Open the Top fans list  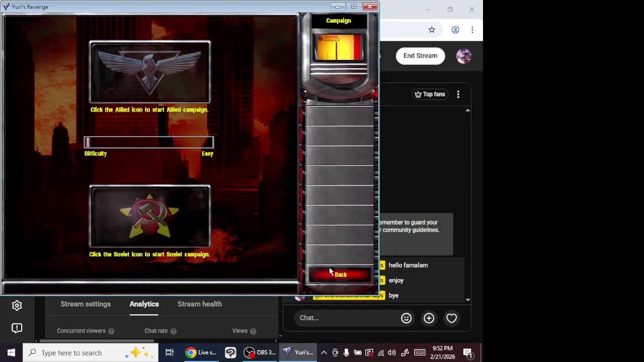click(x=430, y=94)
